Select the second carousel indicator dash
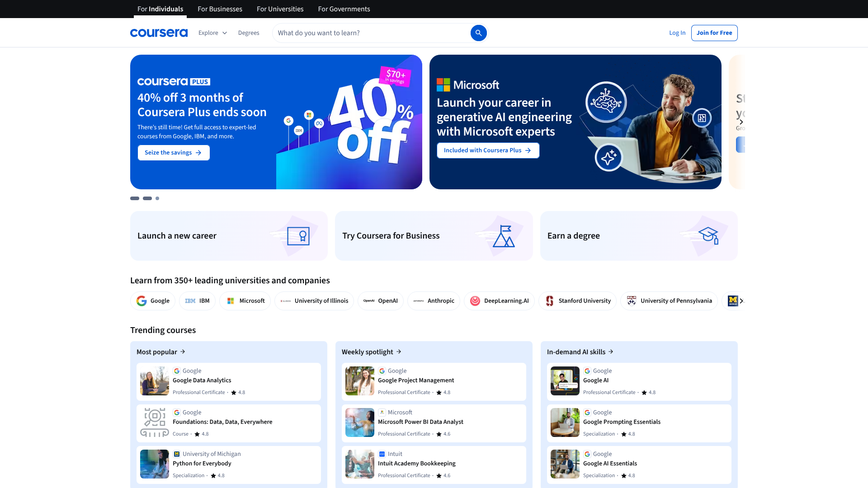 pos(146,198)
